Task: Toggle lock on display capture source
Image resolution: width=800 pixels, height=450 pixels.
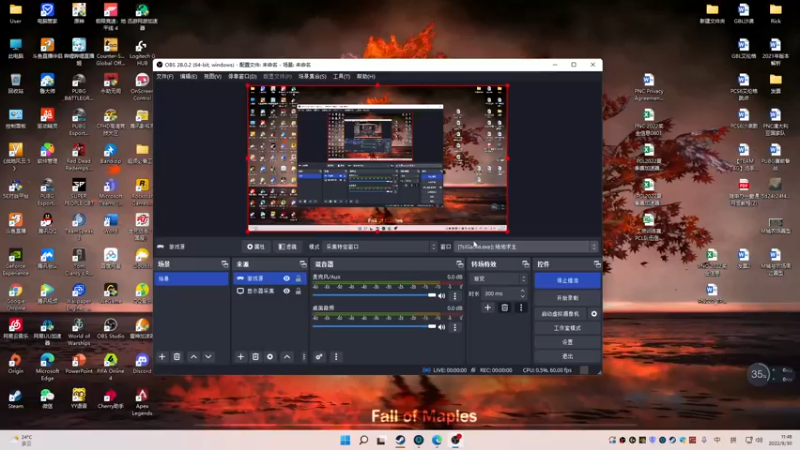Action: tap(298, 291)
